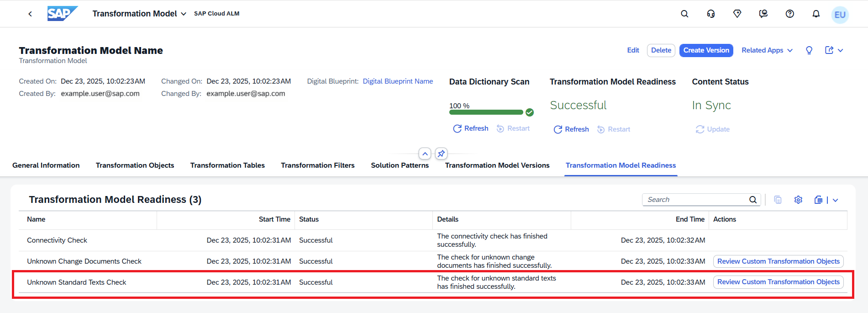Click the help question mark icon
Image resolution: width=868 pixels, height=313 pixels.
(x=789, y=14)
